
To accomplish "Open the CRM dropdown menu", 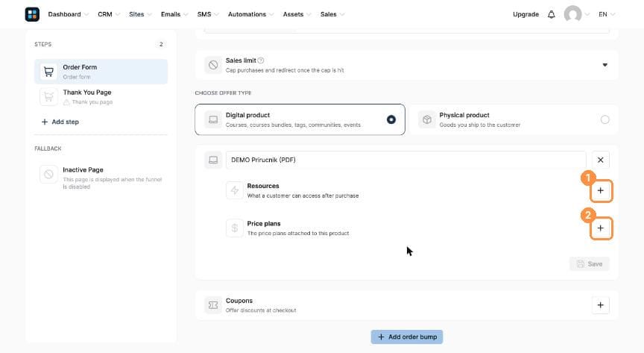I will pyautogui.click(x=108, y=14).
